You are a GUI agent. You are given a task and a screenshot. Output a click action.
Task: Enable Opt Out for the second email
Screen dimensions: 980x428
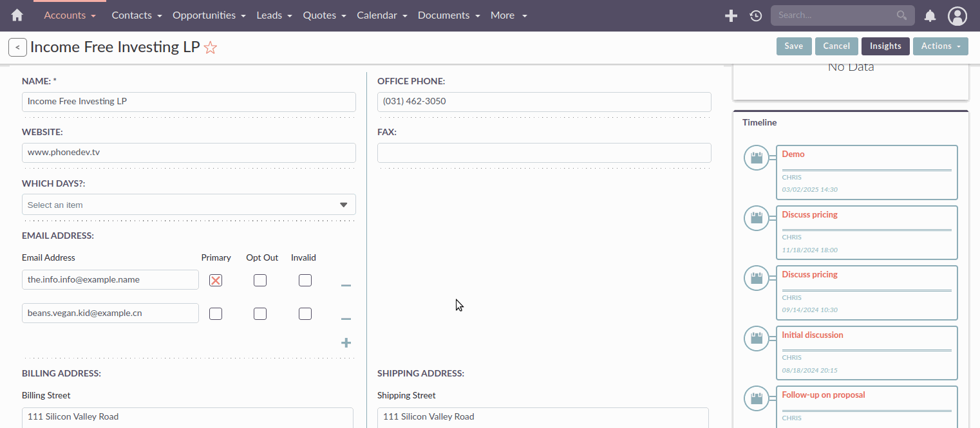point(259,313)
